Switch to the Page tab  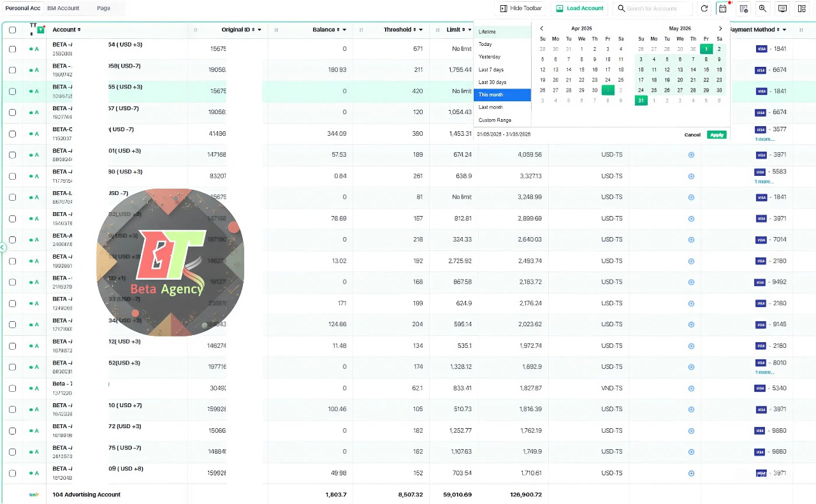point(103,8)
